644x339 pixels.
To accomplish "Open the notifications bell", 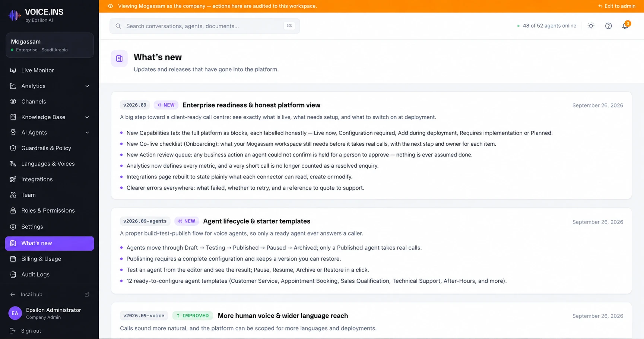I will [625, 26].
